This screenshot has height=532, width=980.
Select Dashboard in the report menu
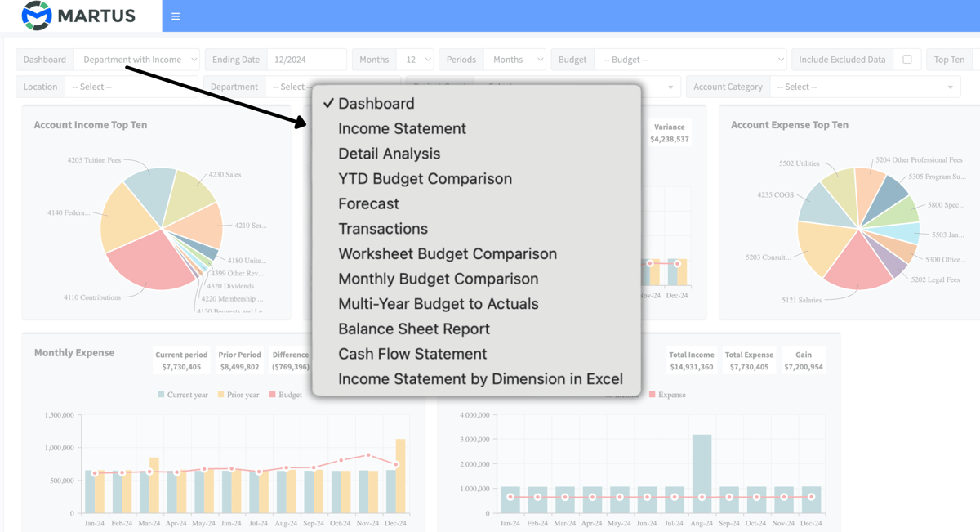(x=477, y=104)
